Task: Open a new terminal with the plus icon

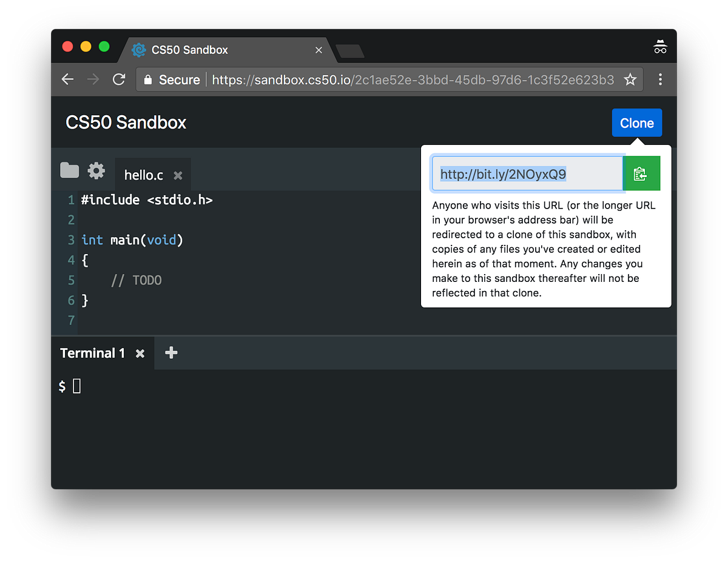Action: 170,352
